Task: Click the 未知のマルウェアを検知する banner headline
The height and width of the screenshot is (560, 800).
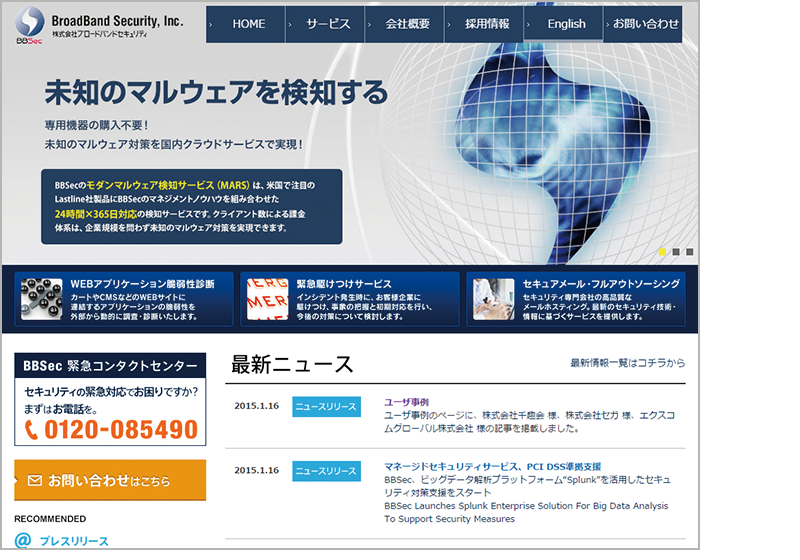Action: click(216, 92)
